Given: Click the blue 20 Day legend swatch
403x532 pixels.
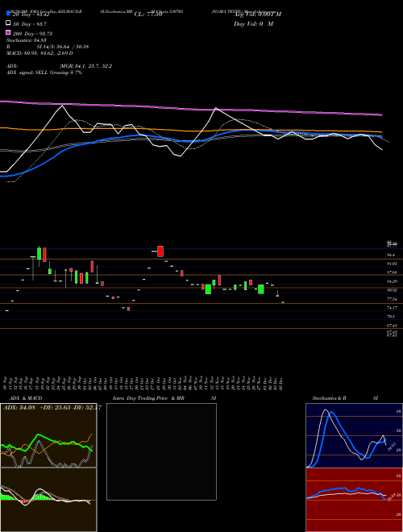Looking at the screenshot, I should coord(8,14).
